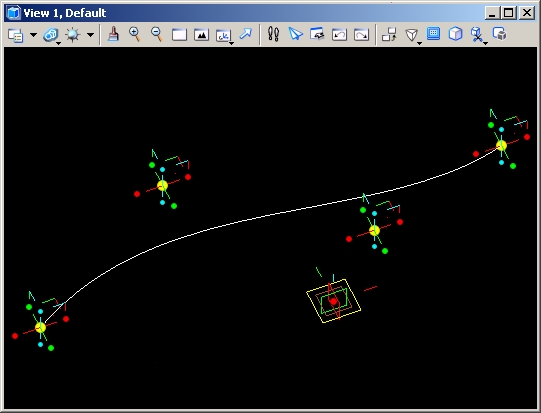Screen dimensions: 541x413
Task: Open the Rotate View tool
Action: click(224, 36)
